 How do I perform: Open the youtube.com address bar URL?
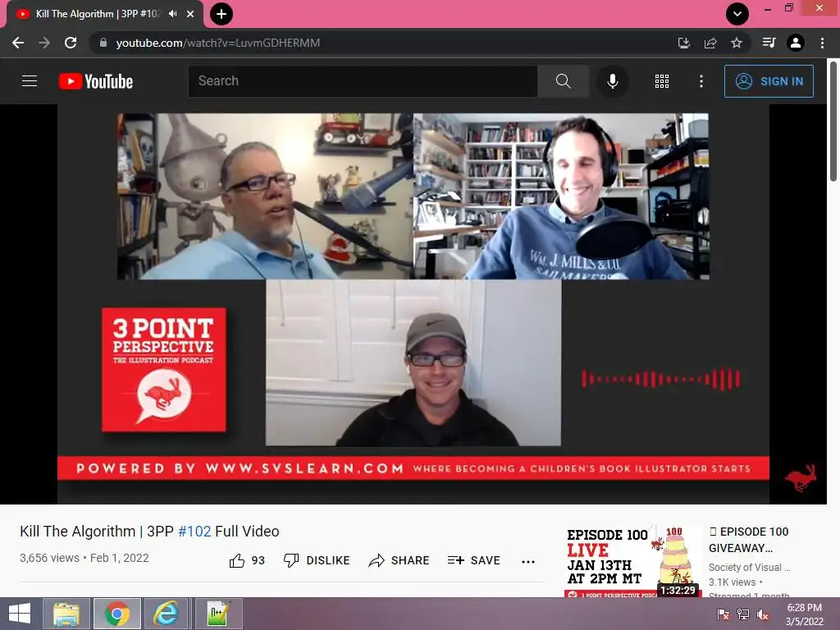click(217, 43)
